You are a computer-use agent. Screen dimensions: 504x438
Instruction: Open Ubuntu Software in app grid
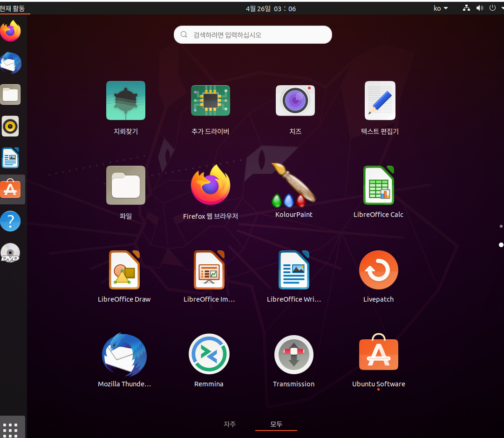point(379,352)
